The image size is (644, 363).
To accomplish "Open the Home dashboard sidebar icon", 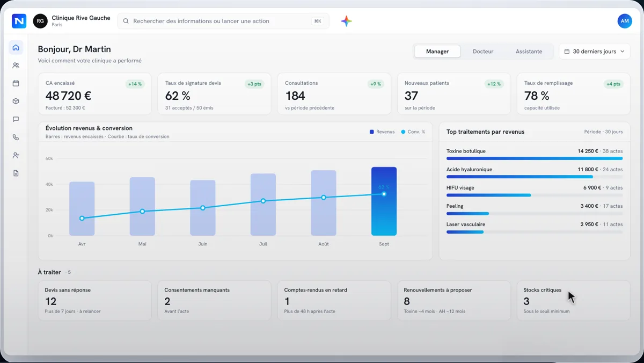I will point(16,47).
